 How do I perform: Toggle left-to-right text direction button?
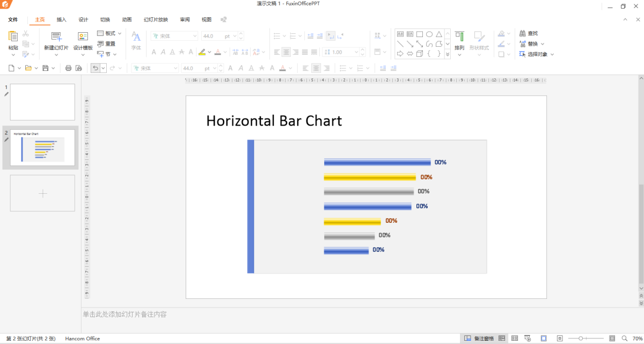pos(331,36)
